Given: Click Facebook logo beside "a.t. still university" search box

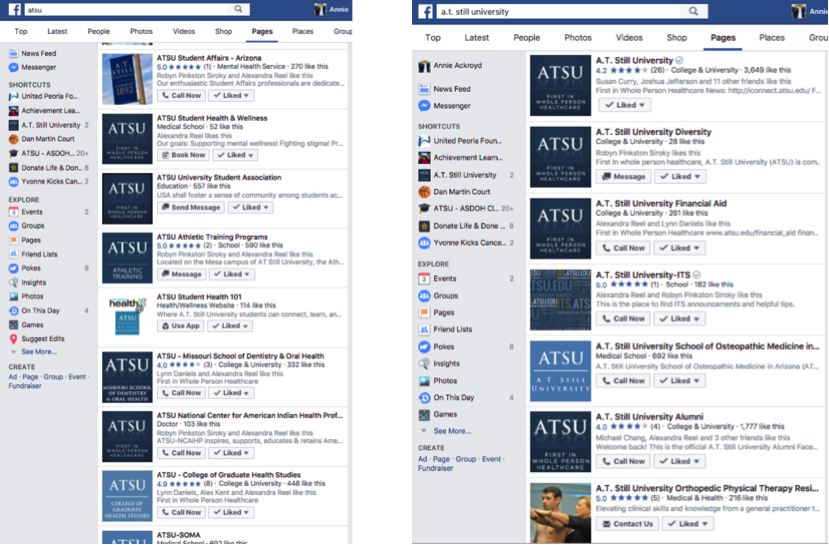Looking at the screenshot, I should 426,11.
